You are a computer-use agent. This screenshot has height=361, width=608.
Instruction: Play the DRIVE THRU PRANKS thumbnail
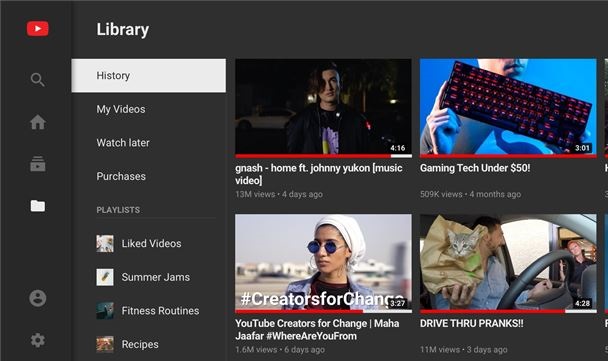point(508,262)
